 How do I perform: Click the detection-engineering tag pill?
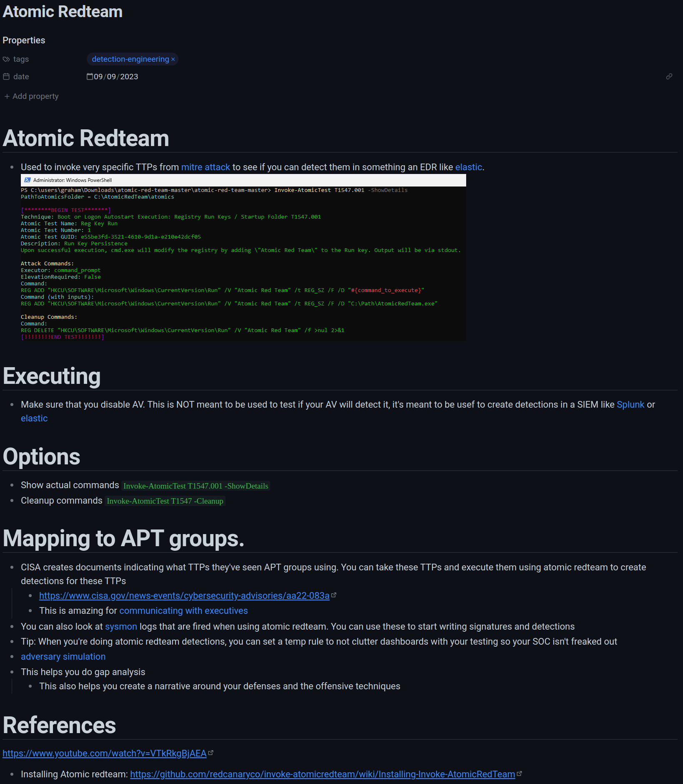pos(130,59)
